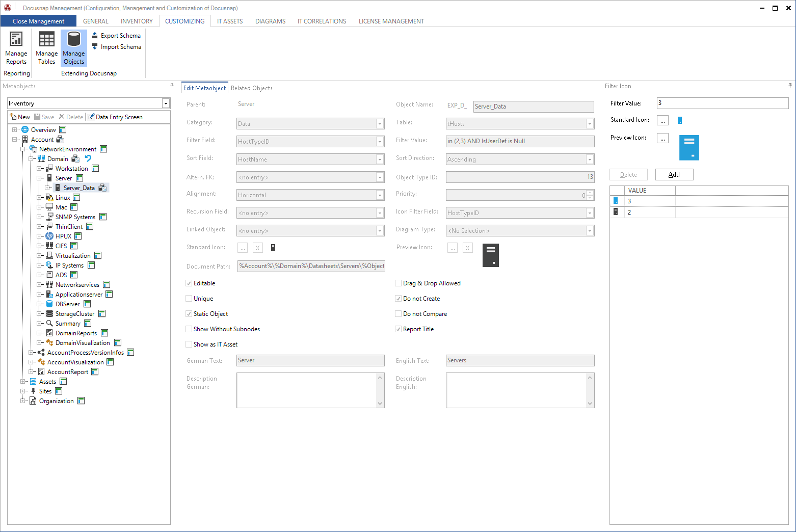Click the undo arrow beside Domain
796x532 pixels.
tap(88, 158)
